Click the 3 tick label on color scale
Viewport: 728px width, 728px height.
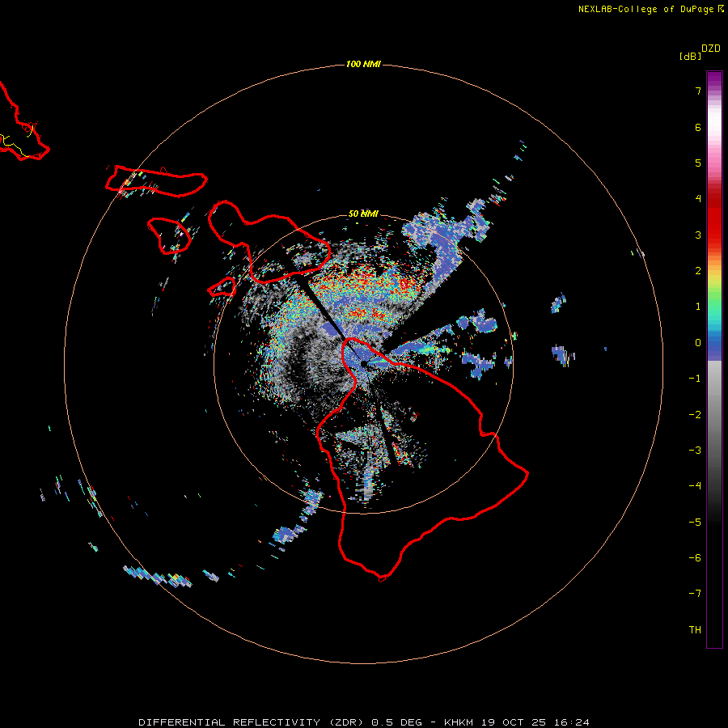tap(698, 235)
